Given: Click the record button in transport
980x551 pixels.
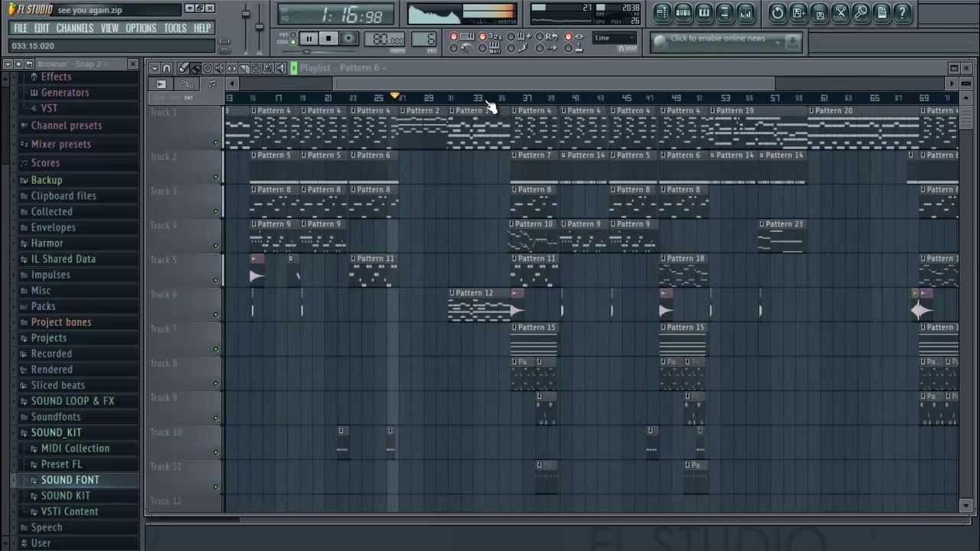Looking at the screenshot, I should 348,38.
